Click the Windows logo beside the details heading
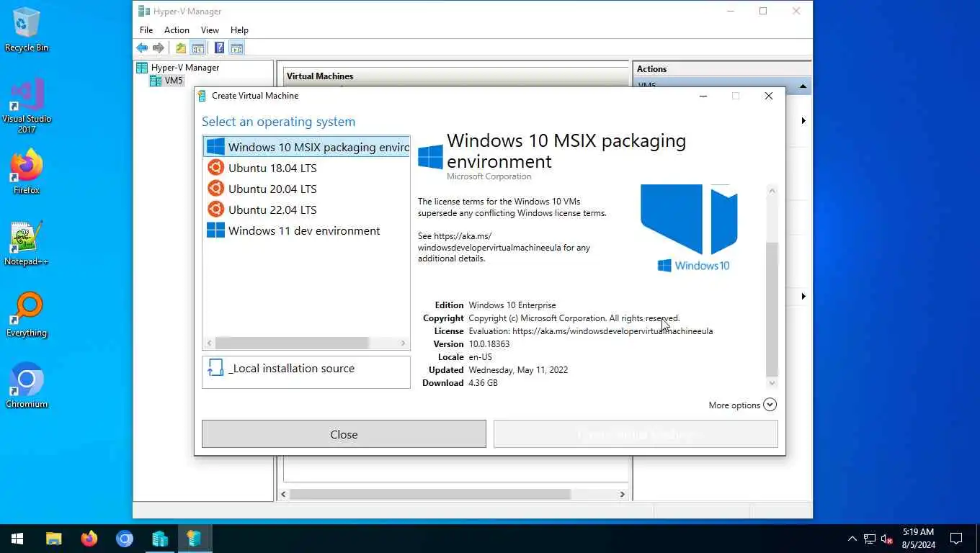Screen dimensions: 980x553 [430, 157]
